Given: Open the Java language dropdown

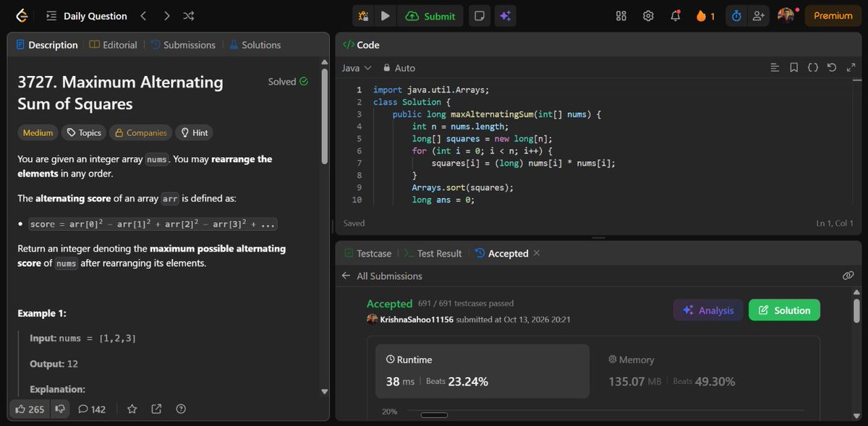Looking at the screenshot, I should click(x=357, y=68).
